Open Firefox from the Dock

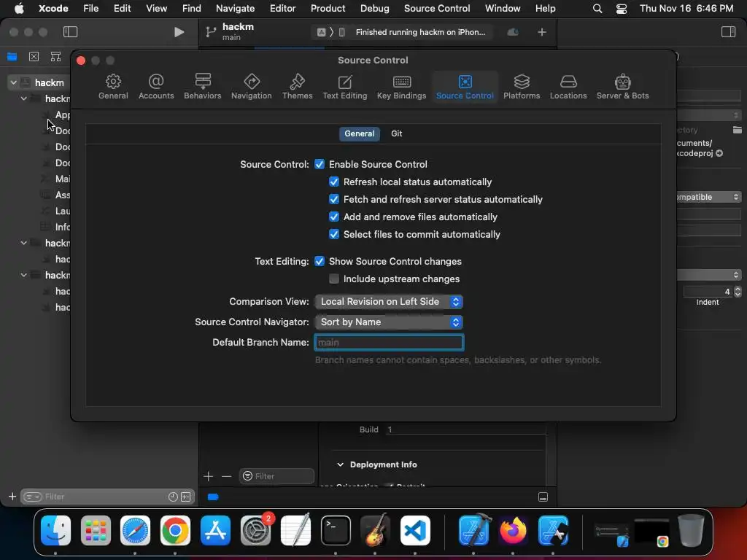pos(513,530)
